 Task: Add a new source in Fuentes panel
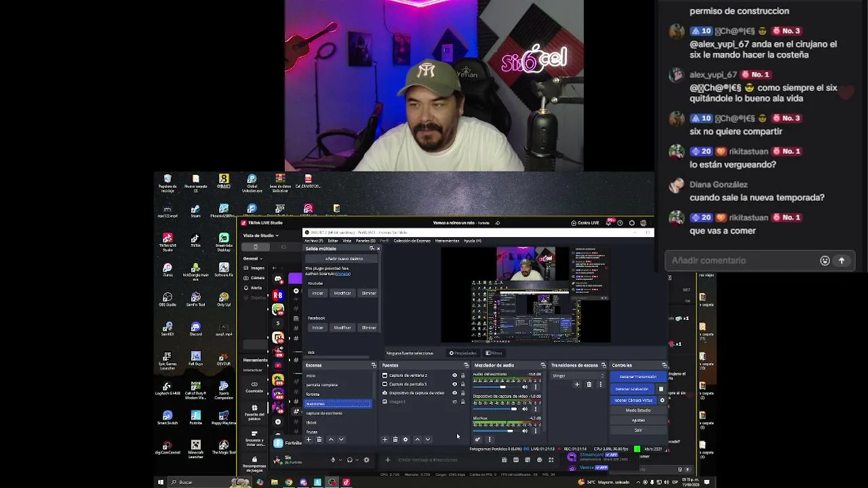click(x=384, y=439)
